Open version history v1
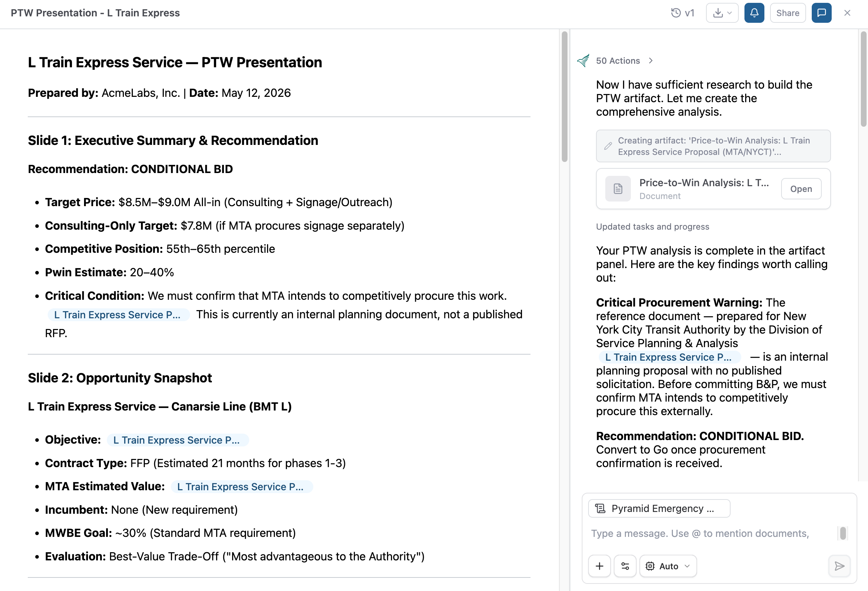The width and height of the screenshot is (868, 591). click(x=683, y=13)
